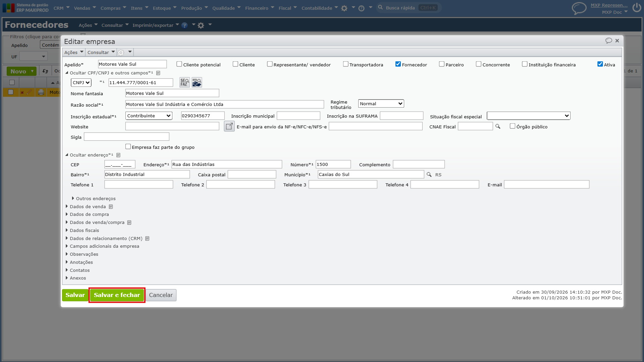Open the CNPJ document type dropdown

81,82
